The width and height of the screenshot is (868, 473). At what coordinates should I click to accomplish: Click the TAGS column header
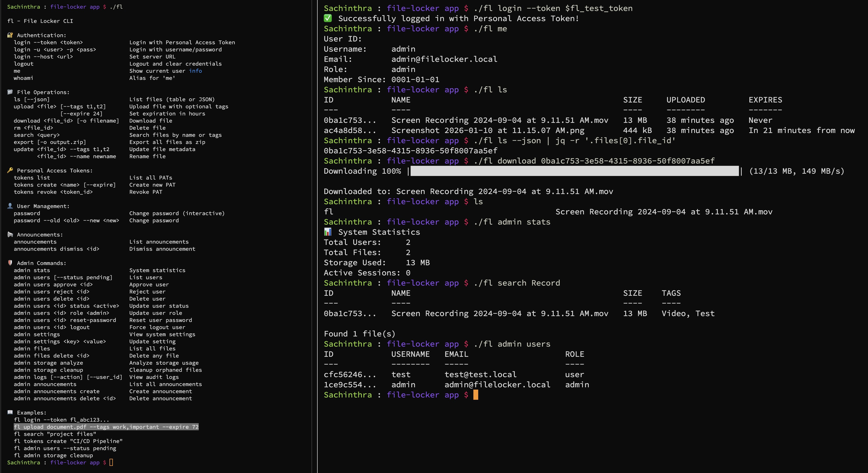(x=671, y=293)
